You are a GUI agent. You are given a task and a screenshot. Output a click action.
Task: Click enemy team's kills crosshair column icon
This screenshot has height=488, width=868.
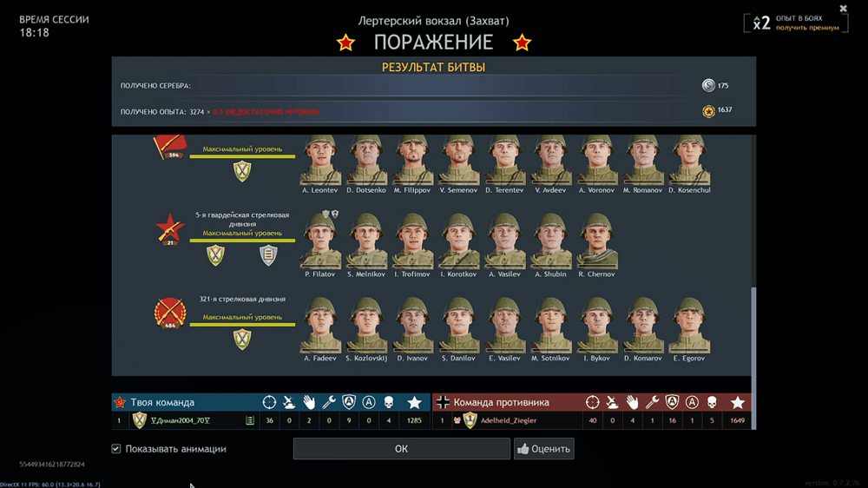592,402
